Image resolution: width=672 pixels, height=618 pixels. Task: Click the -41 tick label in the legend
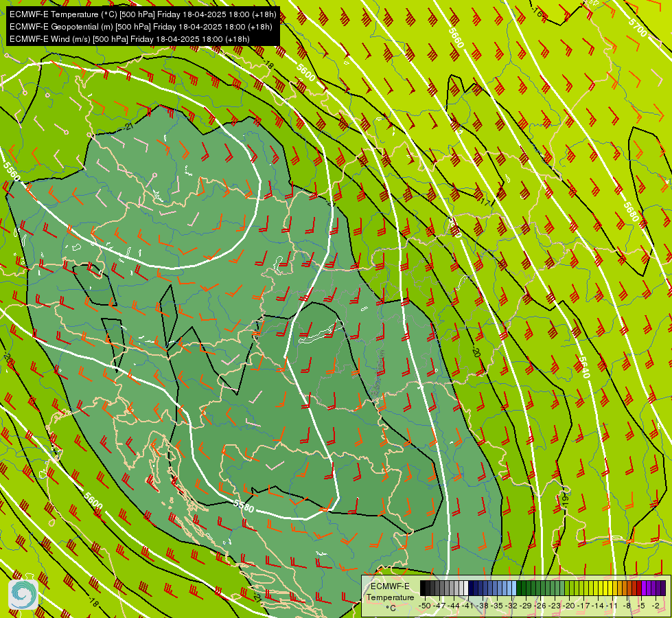tap(467, 606)
